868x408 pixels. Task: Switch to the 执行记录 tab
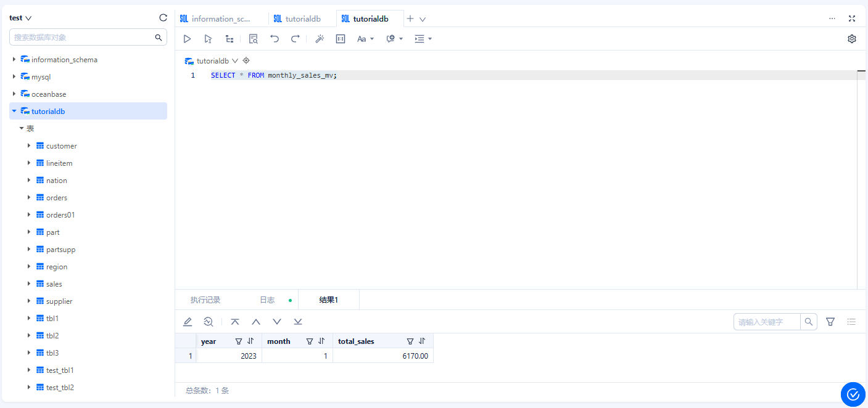pyautogui.click(x=205, y=299)
